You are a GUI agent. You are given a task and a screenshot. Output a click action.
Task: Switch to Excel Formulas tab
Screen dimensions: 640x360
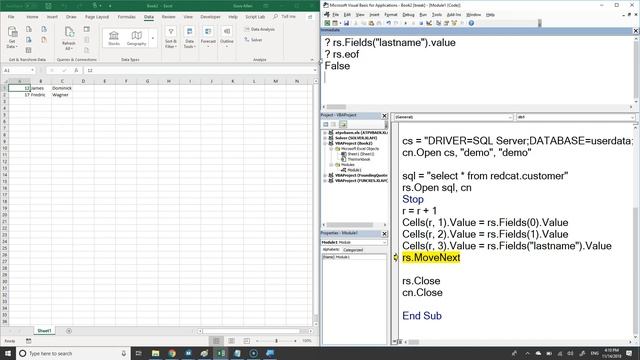(x=127, y=17)
